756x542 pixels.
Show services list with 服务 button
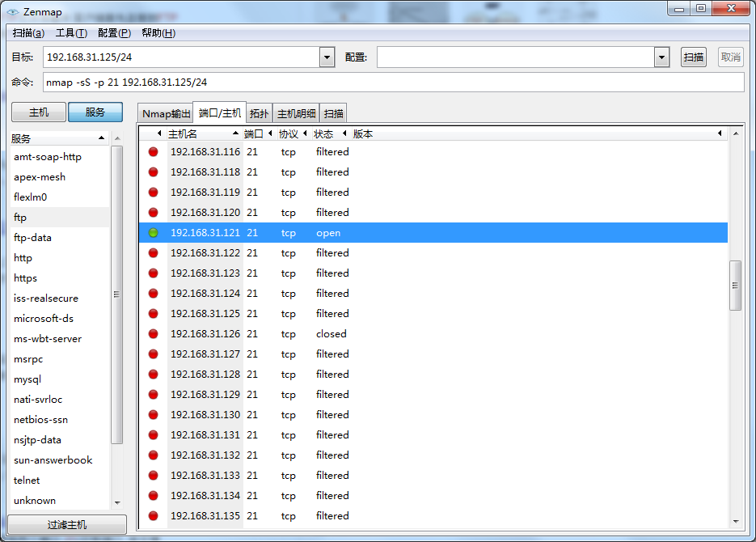point(95,112)
